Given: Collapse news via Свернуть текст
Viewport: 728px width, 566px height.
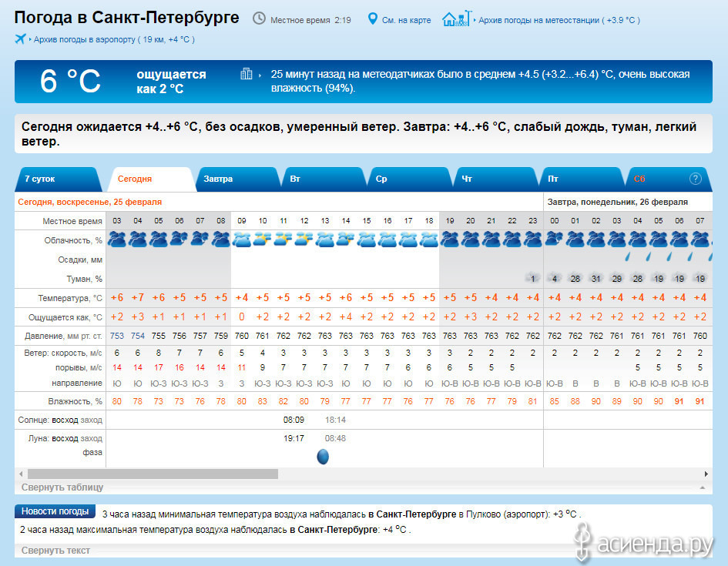Looking at the screenshot, I should coord(55,551).
